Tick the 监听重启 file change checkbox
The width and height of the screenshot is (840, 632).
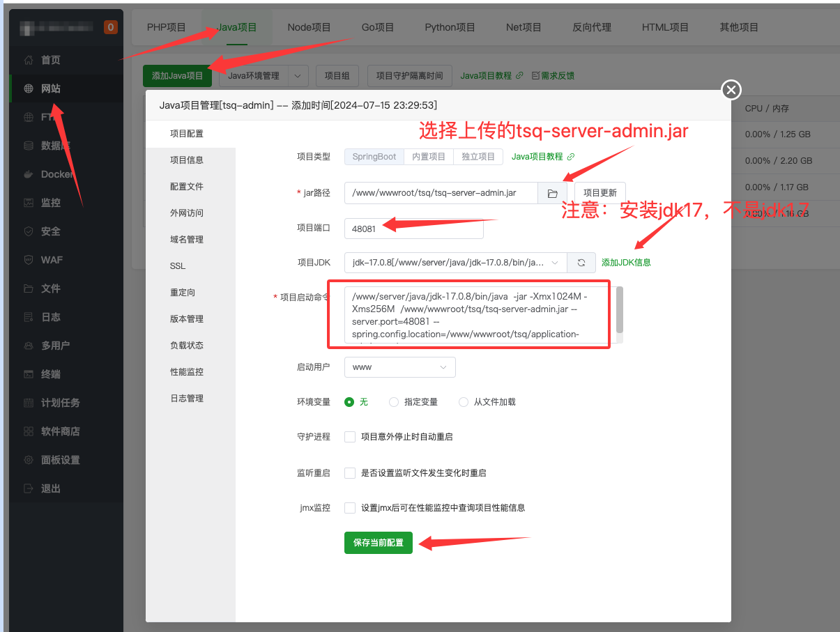[x=350, y=473]
